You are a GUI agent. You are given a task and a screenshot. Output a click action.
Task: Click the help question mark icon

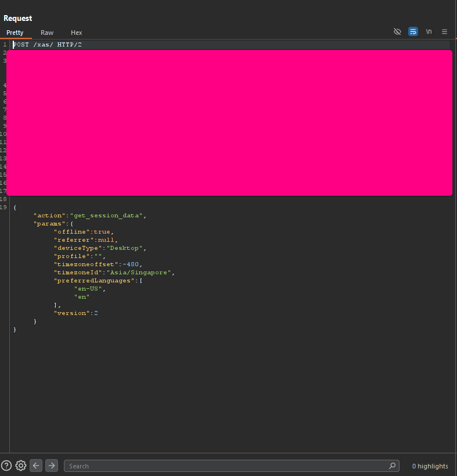(x=6, y=466)
